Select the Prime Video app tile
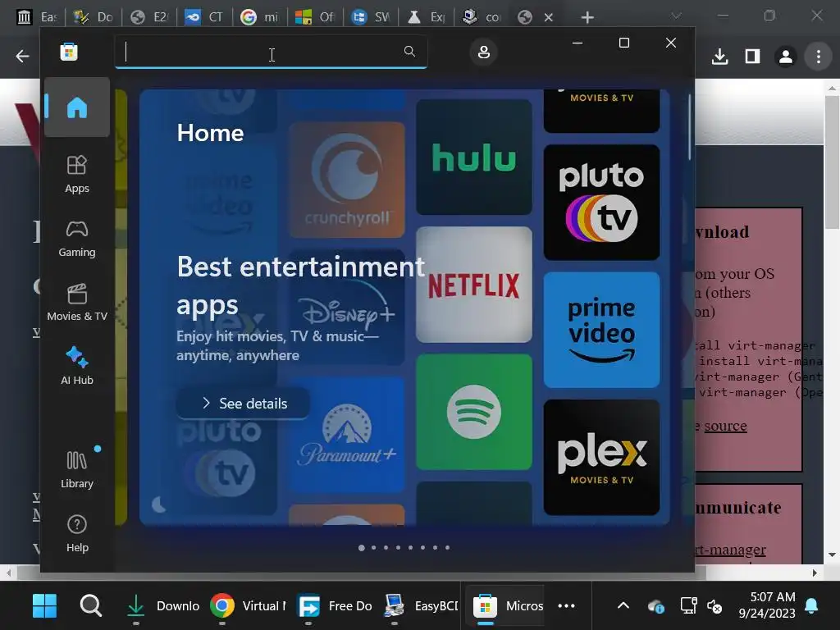Screen dimensions: 840x630 [601, 330]
